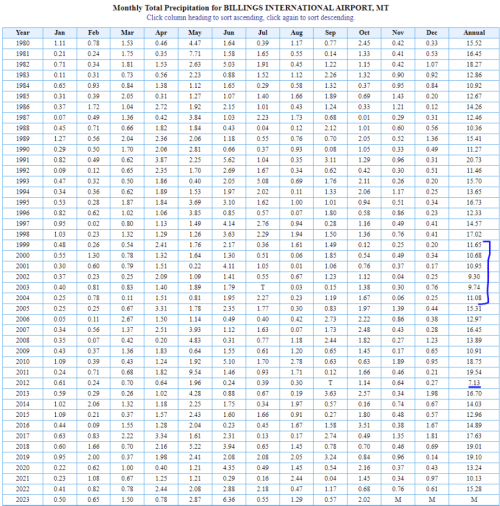Click the Feb column header

(x=94, y=33)
